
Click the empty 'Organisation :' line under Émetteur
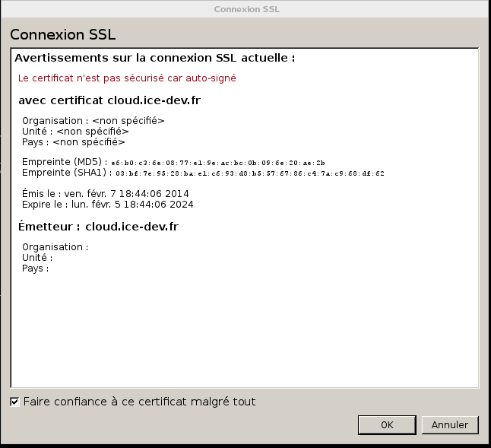55,247
